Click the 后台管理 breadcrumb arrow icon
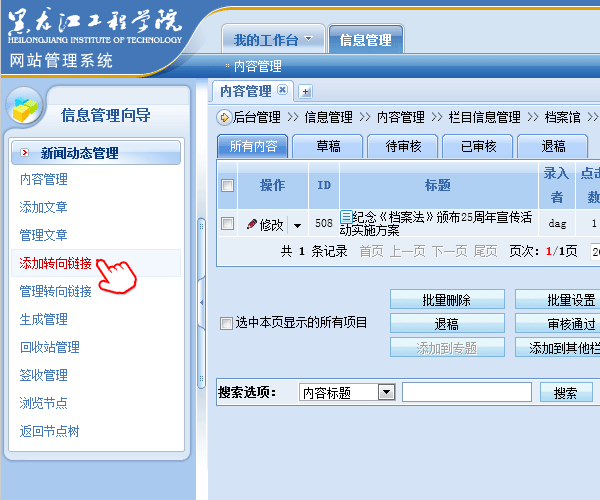The height and width of the screenshot is (500, 600). (224, 118)
